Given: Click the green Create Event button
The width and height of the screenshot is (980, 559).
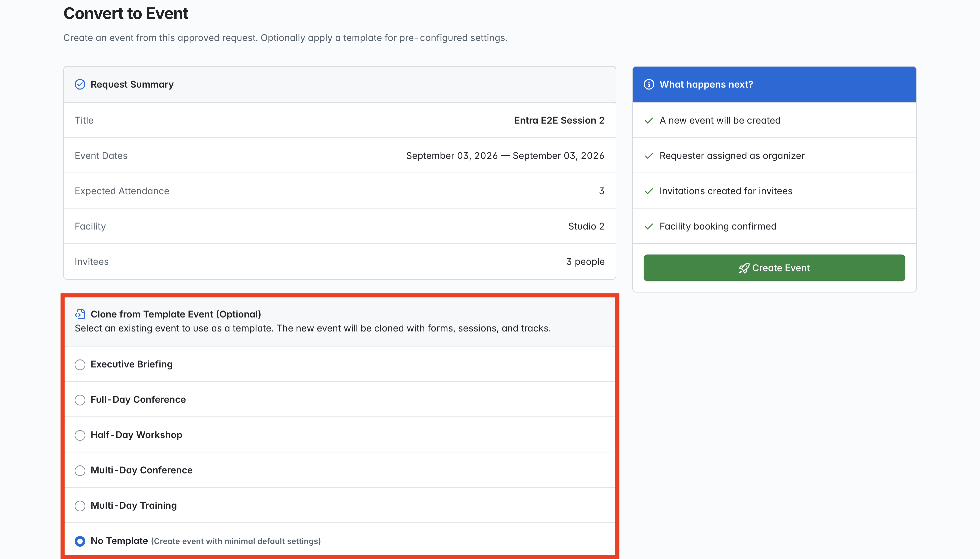Looking at the screenshot, I should point(774,268).
